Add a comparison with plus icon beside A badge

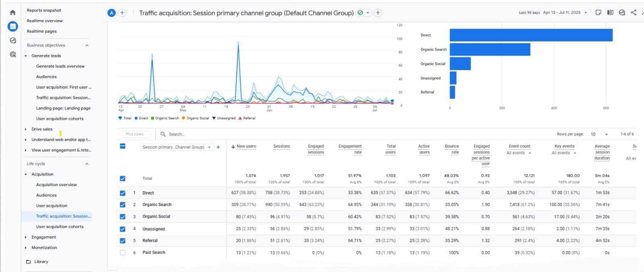pos(122,13)
